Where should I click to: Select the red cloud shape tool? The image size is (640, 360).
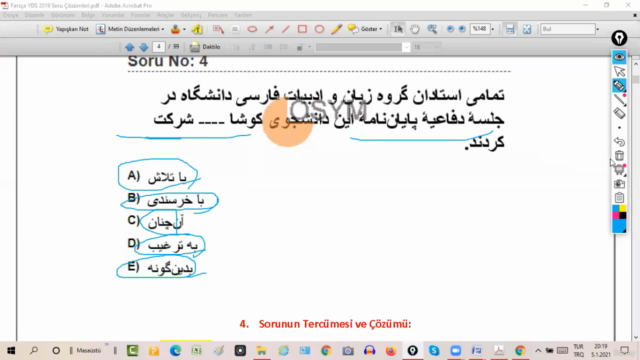[252, 29]
